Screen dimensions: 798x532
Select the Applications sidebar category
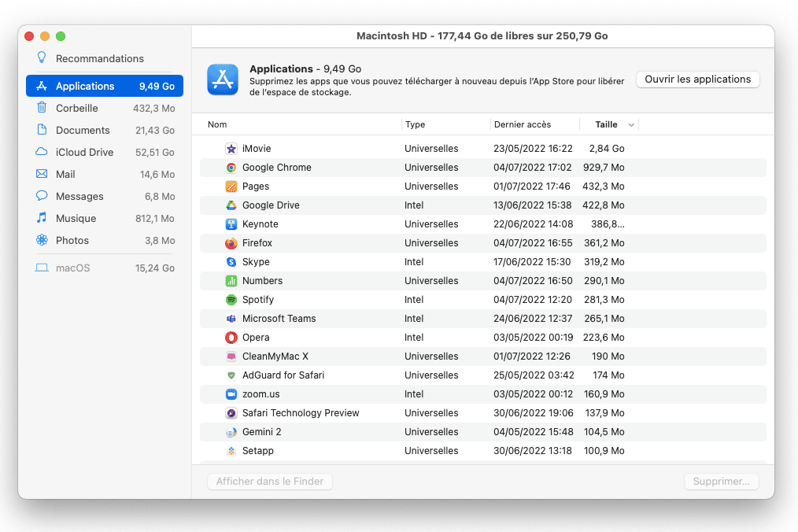(x=105, y=86)
